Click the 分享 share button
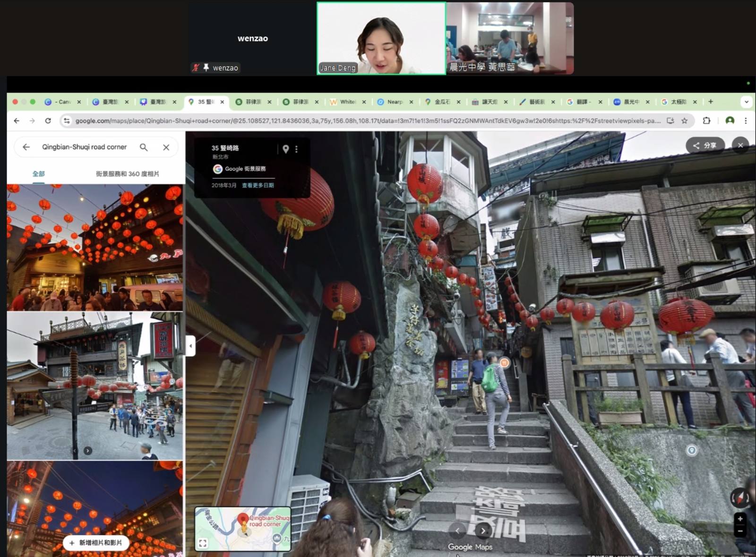The width and height of the screenshot is (756, 557). pos(704,146)
